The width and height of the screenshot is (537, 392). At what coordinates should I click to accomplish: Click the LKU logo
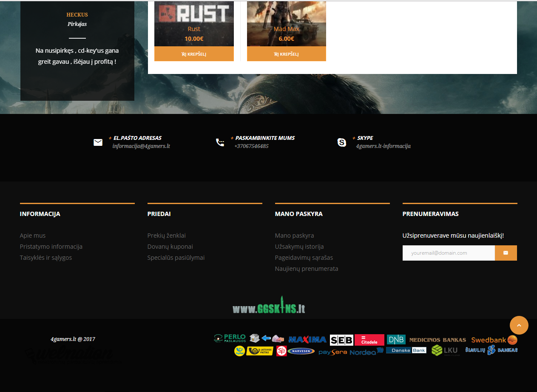tap(445, 350)
